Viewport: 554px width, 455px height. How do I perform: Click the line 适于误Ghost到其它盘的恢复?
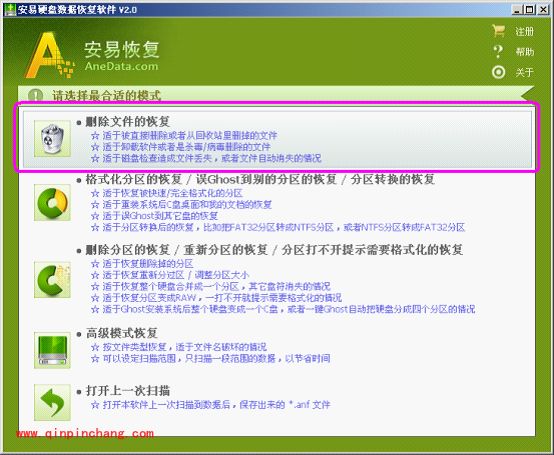[x=154, y=216]
